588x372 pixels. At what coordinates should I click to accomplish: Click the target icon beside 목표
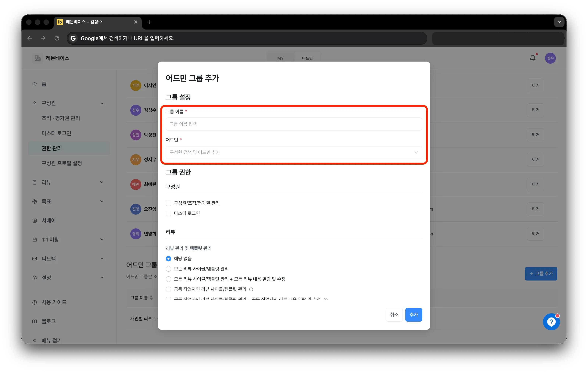click(x=35, y=201)
